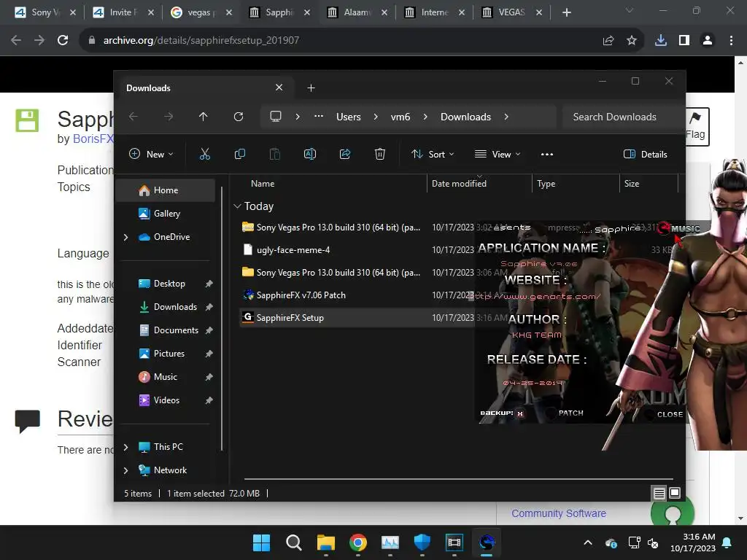This screenshot has height=560, width=747.
Task: Select Home in navigation pane
Action: pos(166,190)
